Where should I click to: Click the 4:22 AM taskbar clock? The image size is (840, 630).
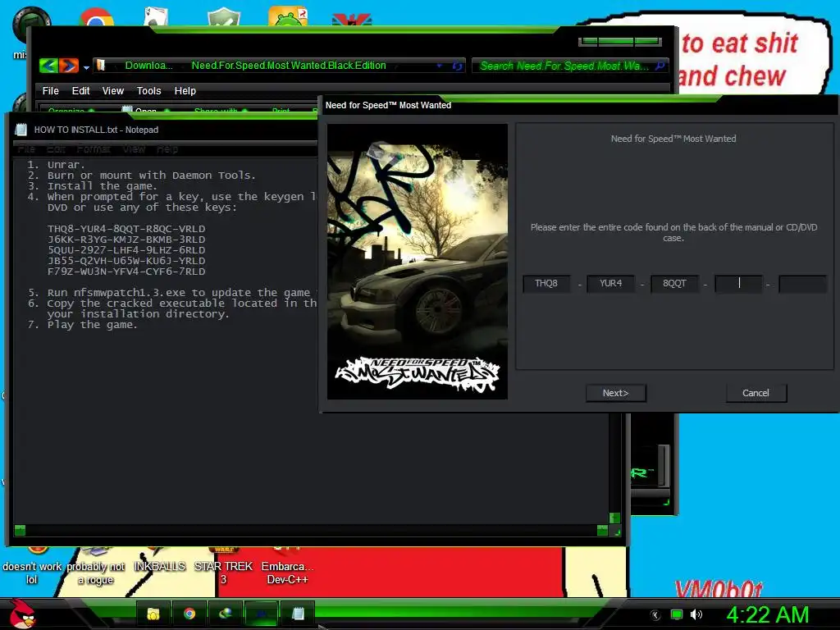click(x=768, y=614)
